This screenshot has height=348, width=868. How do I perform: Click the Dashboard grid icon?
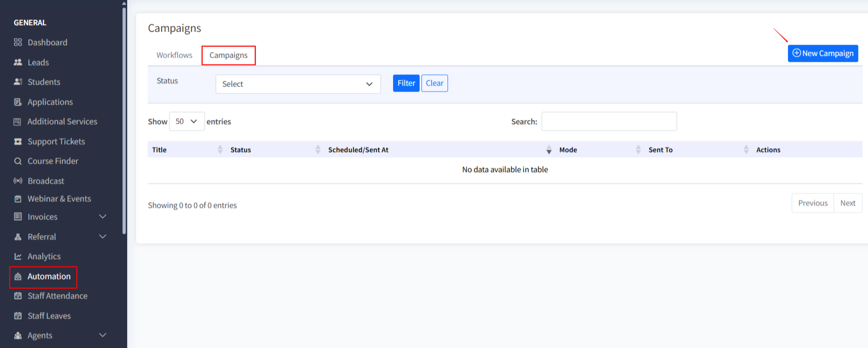point(18,42)
